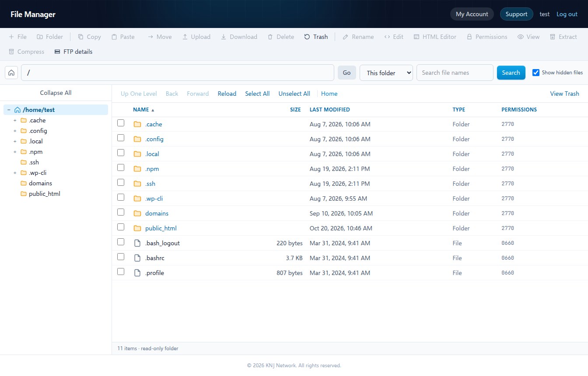588x376 pixels.
Task: Expand the .cache node in the tree
Action: 15,120
